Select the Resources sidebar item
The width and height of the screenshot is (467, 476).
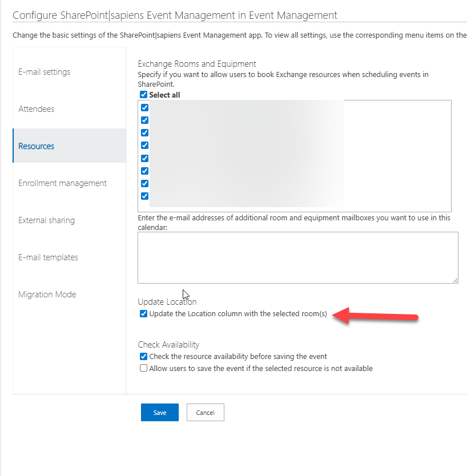(x=37, y=146)
